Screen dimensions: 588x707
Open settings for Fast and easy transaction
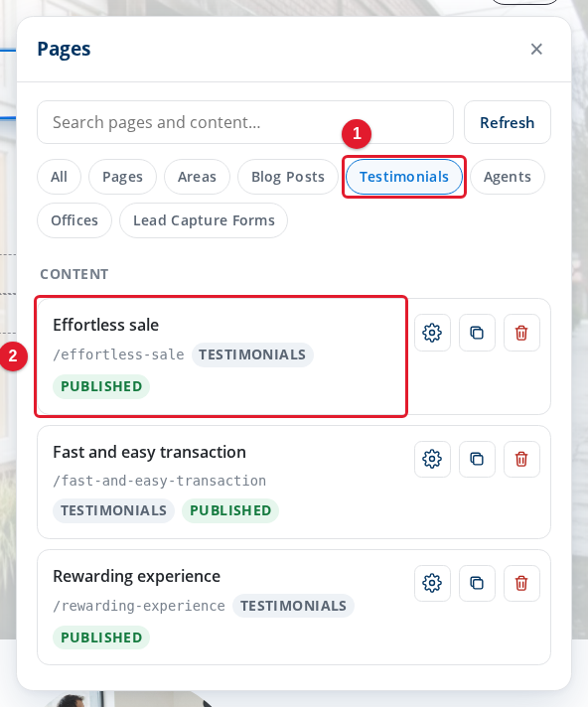[x=432, y=459]
